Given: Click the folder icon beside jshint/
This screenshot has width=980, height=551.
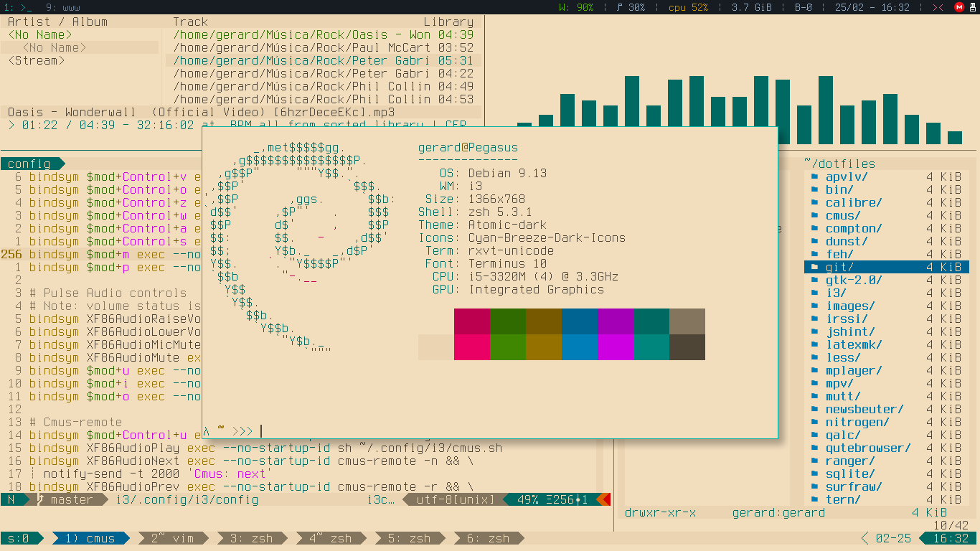Looking at the screenshot, I should tap(814, 331).
